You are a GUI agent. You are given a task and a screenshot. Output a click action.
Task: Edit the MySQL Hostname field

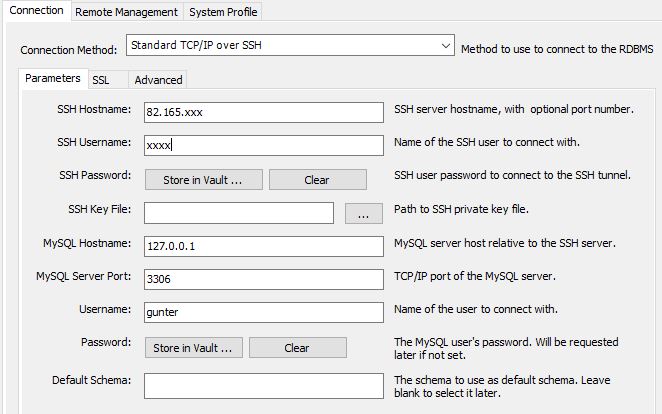[x=264, y=246]
